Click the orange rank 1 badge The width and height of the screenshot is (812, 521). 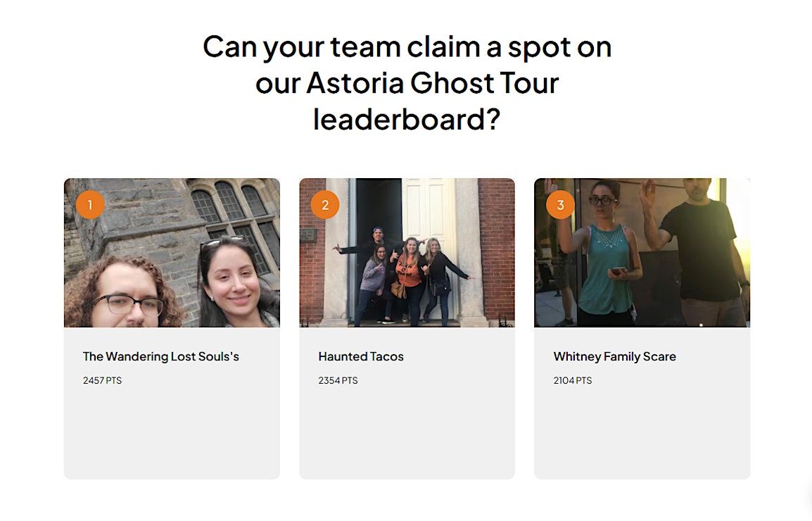[x=90, y=205]
